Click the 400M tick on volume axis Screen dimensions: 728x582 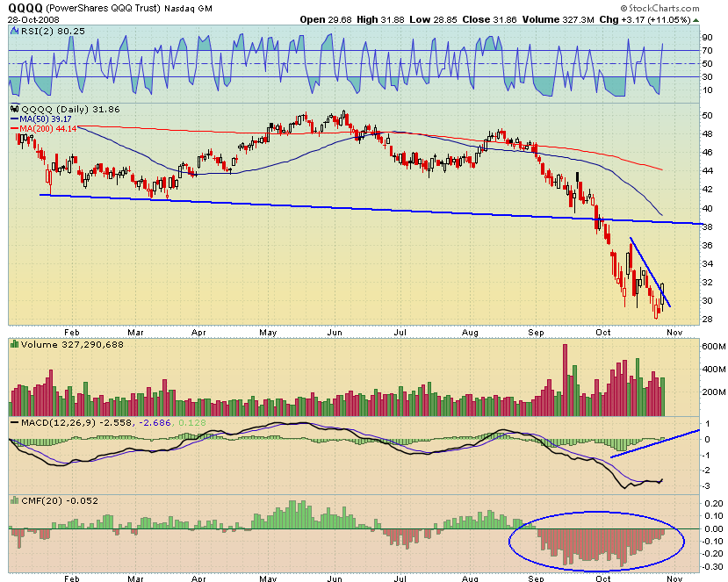click(x=714, y=370)
